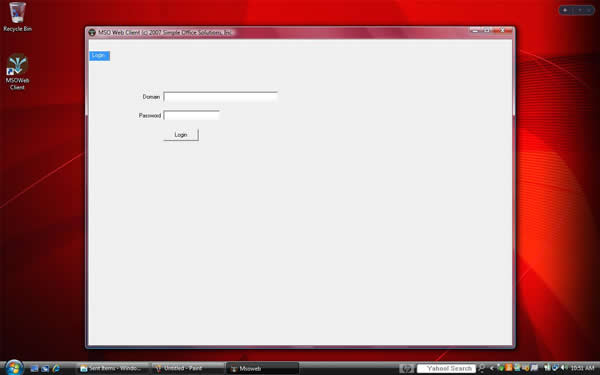The image size is (600, 375).
Task: Click the Show Desktop Quick Launch icon
Action: coord(34,368)
